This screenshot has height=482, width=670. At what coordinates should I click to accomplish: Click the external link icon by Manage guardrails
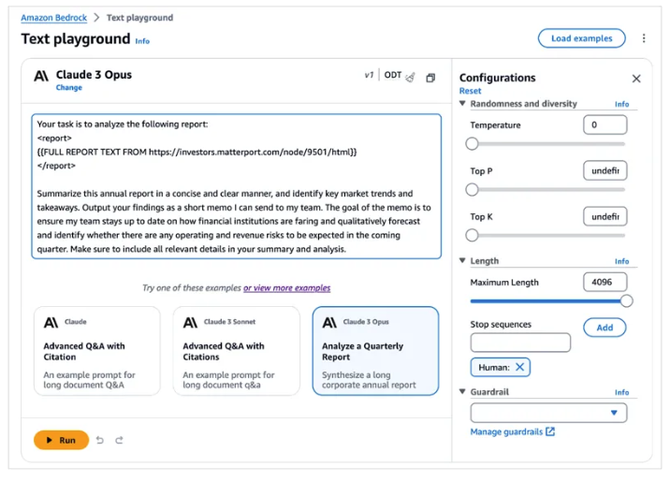click(550, 432)
